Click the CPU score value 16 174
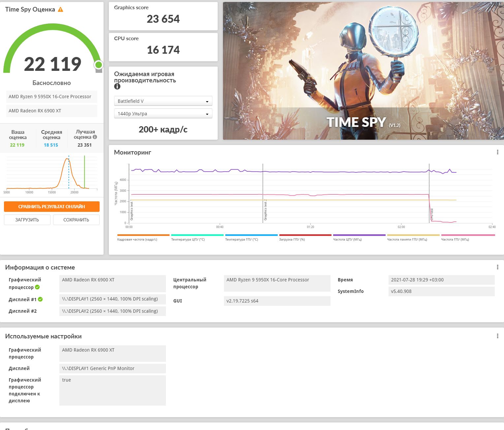The width and height of the screenshot is (504, 430). (x=163, y=50)
